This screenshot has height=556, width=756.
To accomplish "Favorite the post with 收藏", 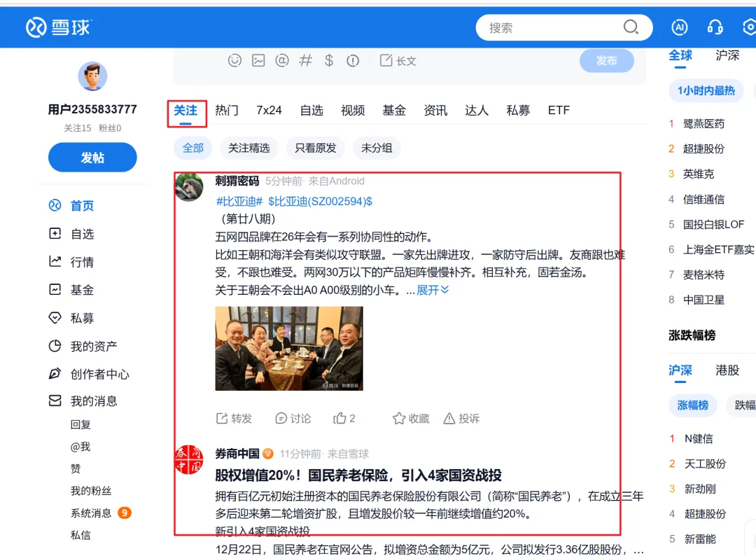I will pos(411,418).
